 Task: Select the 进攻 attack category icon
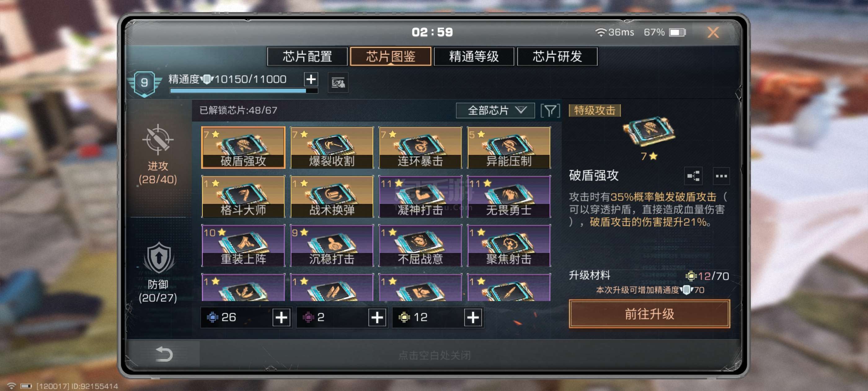click(158, 139)
